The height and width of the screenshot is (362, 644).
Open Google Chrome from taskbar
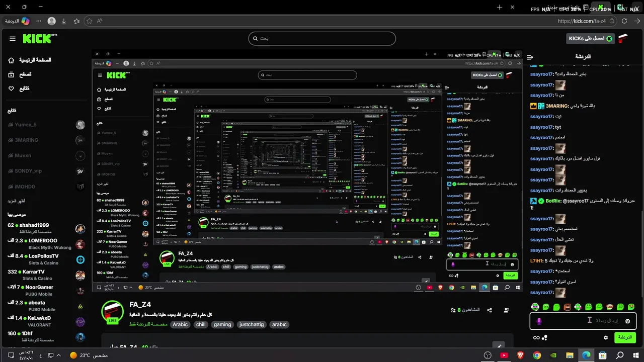537,355
